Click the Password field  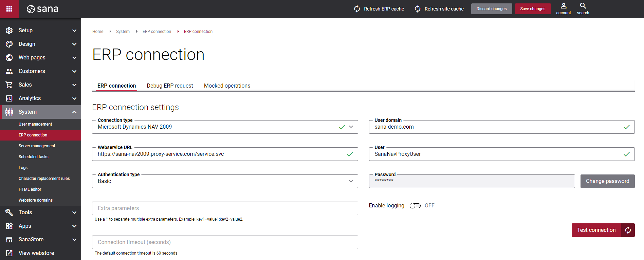[x=472, y=181]
